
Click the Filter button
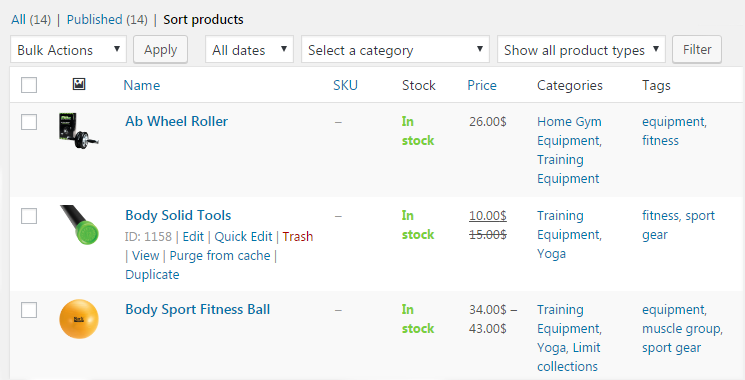[x=697, y=49]
